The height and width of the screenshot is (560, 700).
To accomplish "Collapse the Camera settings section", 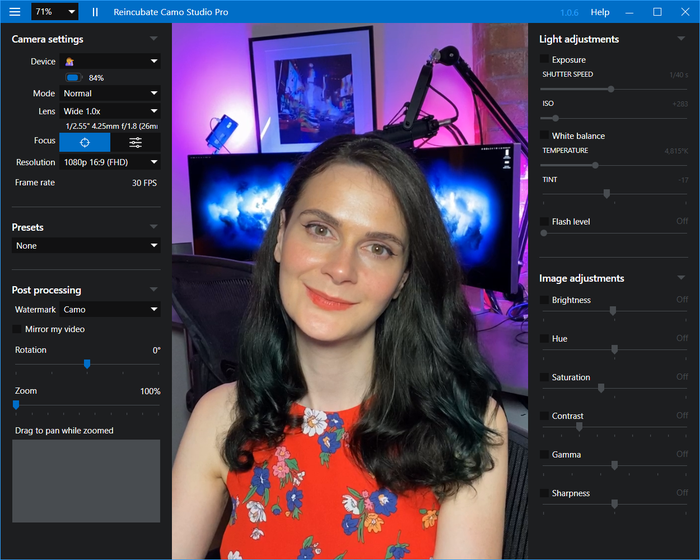I will (154, 39).
